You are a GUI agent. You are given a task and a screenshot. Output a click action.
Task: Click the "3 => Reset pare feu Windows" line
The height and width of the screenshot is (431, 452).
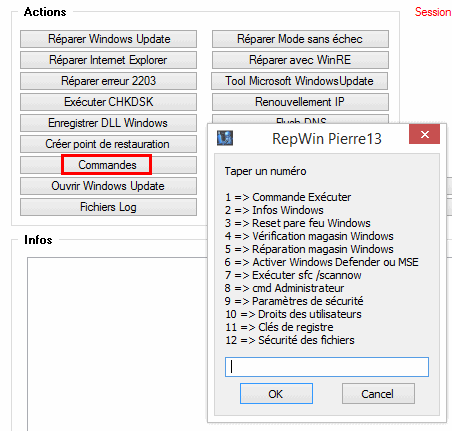298,223
